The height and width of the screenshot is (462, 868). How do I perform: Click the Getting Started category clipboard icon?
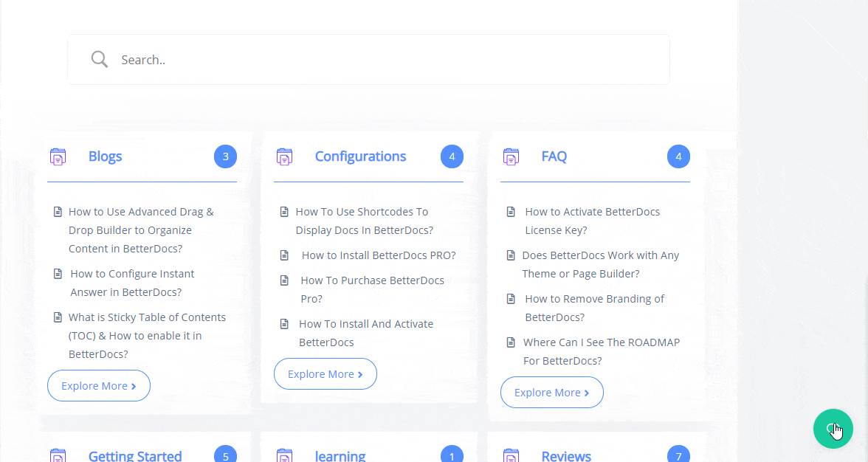pyautogui.click(x=58, y=455)
